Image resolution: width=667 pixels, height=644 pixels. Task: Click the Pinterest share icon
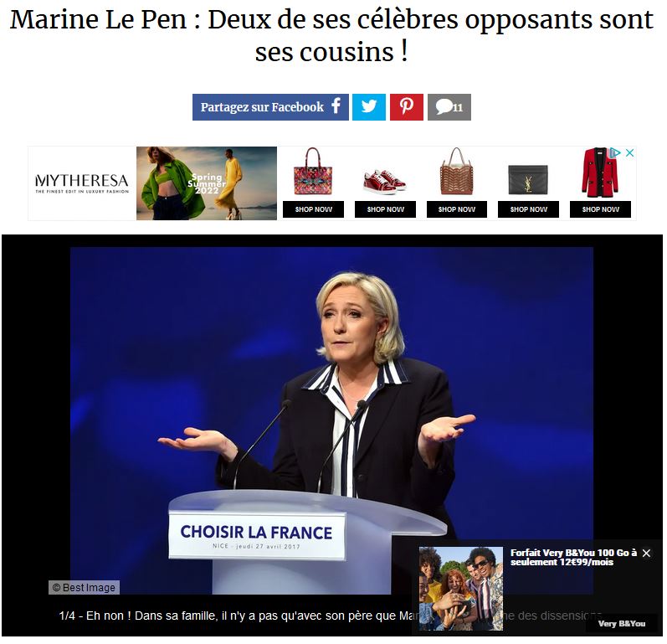(x=406, y=107)
